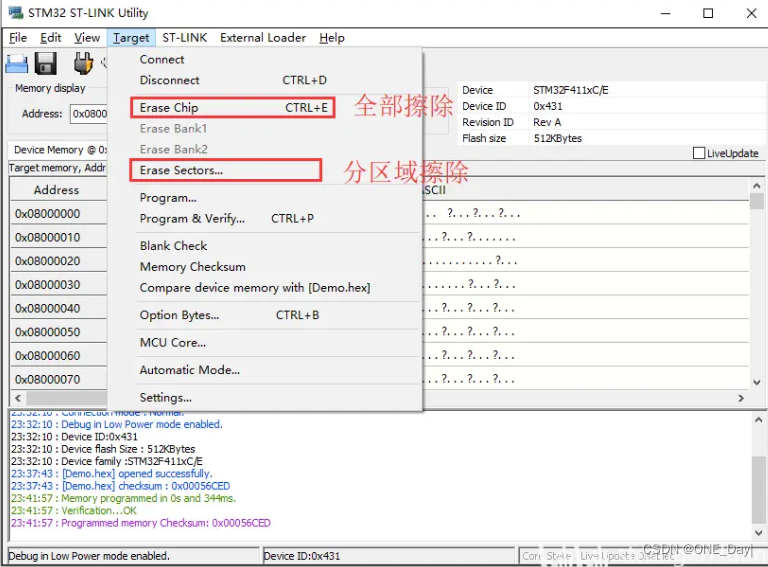The width and height of the screenshot is (768, 567).
Task: Click log line [Demo.hex] opened successfully
Action: (x=112, y=473)
